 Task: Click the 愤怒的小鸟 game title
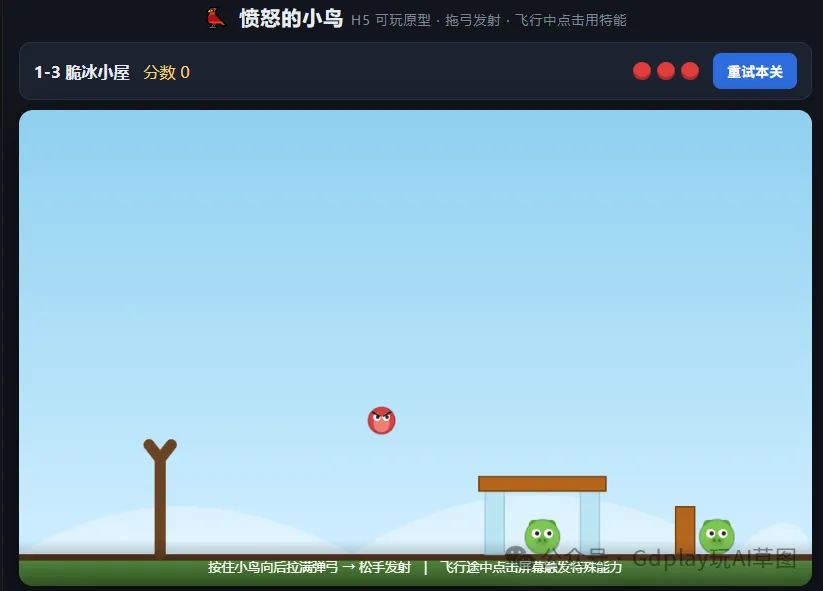click(x=291, y=19)
